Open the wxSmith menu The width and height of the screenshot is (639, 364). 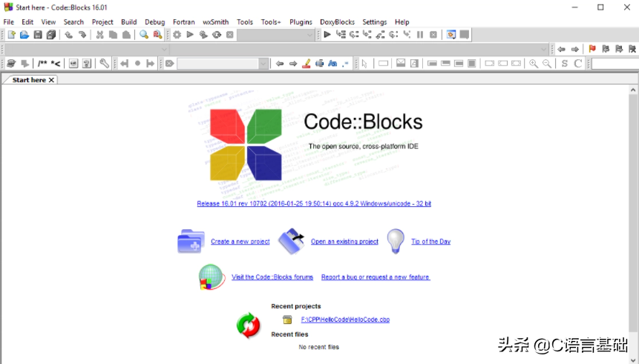pos(215,22)
